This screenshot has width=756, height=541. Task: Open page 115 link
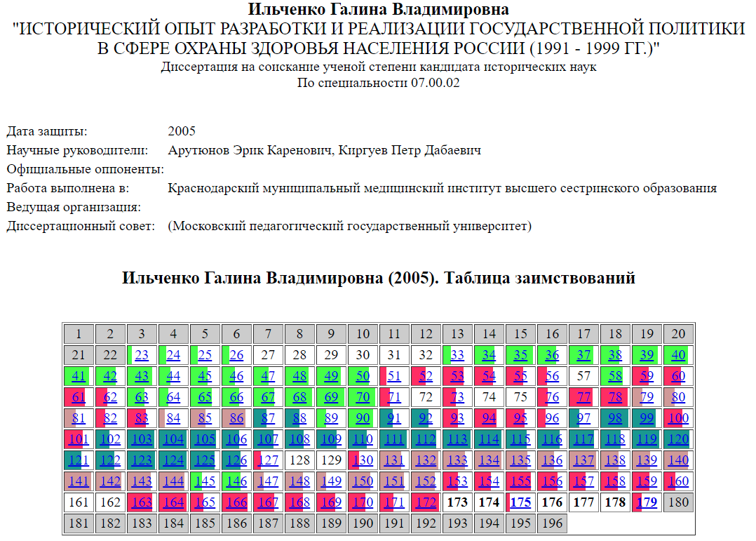point(520,439)
